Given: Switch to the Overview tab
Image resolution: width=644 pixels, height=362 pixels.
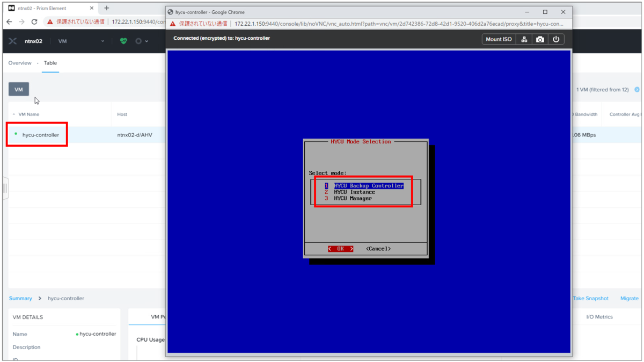Looking at the screenshot, I should coord(20,63).
